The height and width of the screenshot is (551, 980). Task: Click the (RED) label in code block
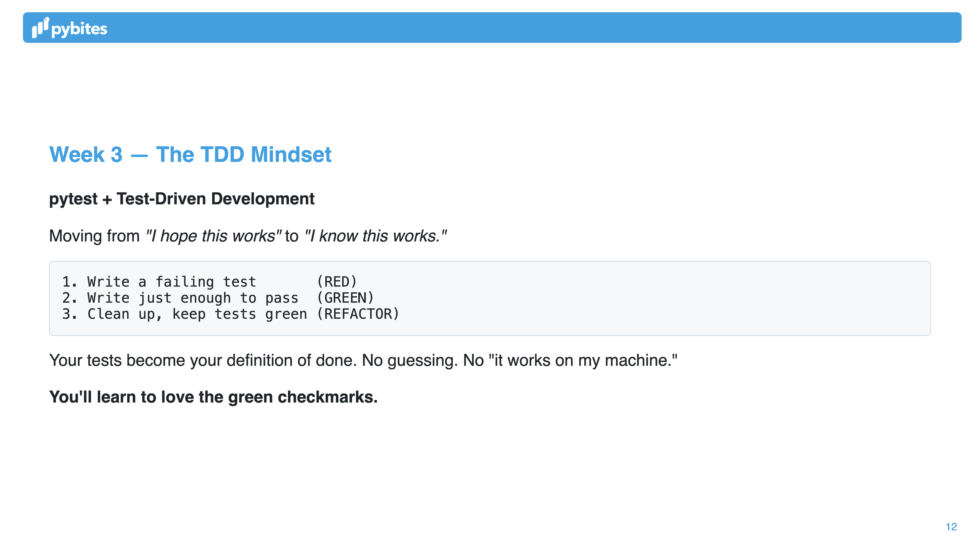(x=337, y=282)
